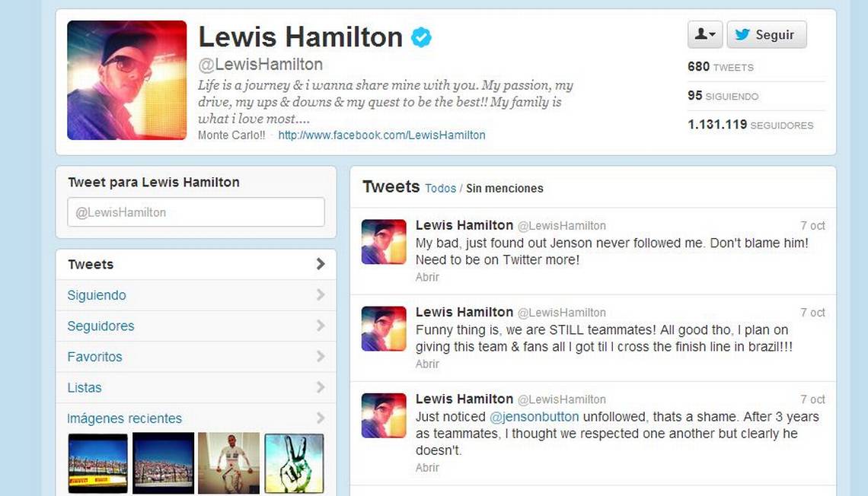Screen dimensions: 868x496
Task: Open the facebook.com/LewisHamilton link
Action: (381, 135)
